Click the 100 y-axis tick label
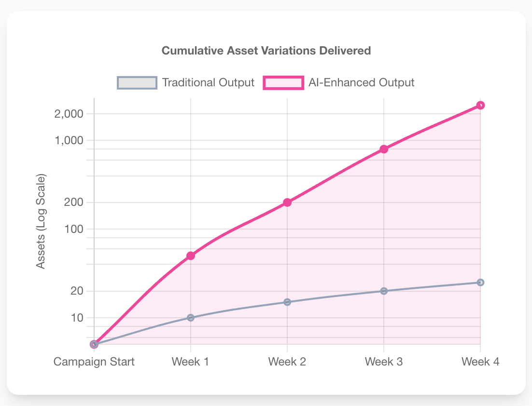Viewport: 532px width, 406px height. point(74,229)
